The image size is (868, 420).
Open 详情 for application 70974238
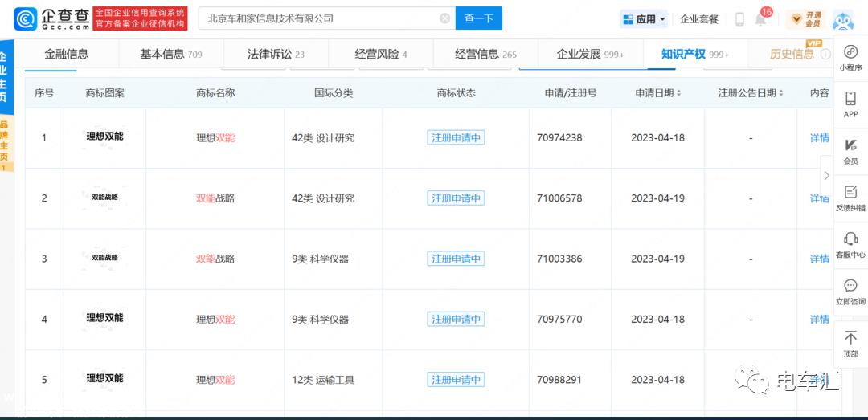point(819,138)
